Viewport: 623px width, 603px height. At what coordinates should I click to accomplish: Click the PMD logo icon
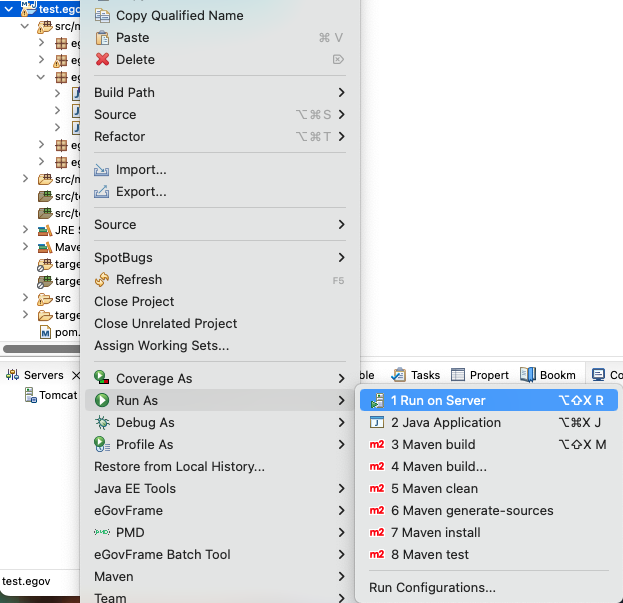(x=102, y=532)
